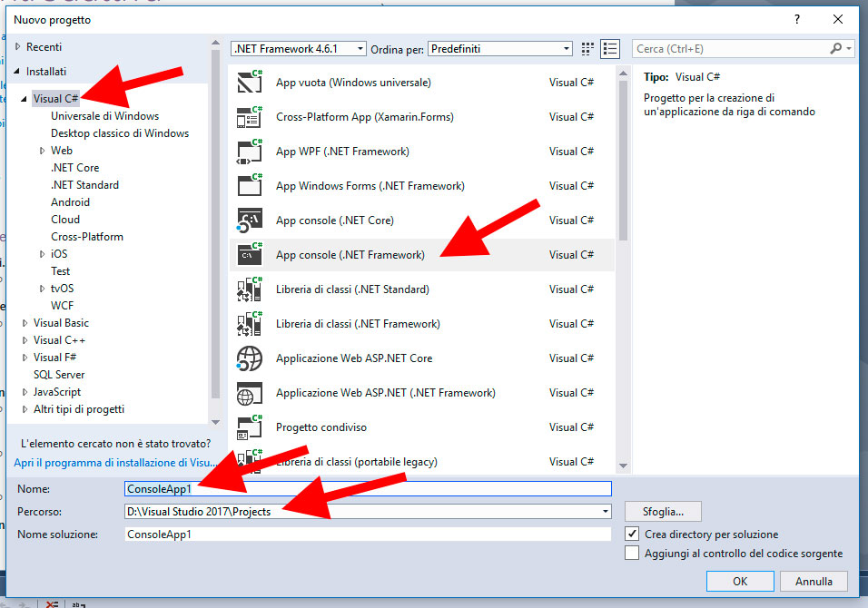868x608 pixels.
Task: Switch to small icons view
Action: point(587,49)
